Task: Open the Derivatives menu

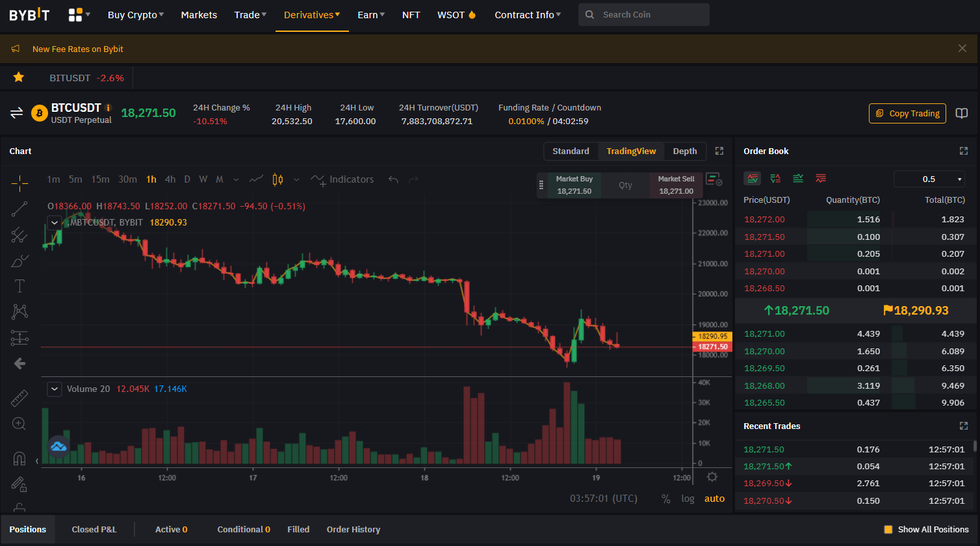Action: 312,14
